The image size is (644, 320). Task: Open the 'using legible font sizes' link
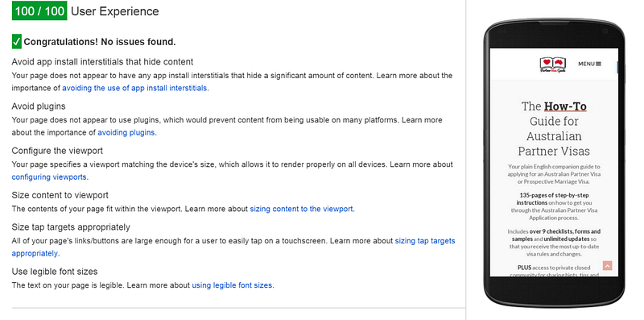coord(232,285)
